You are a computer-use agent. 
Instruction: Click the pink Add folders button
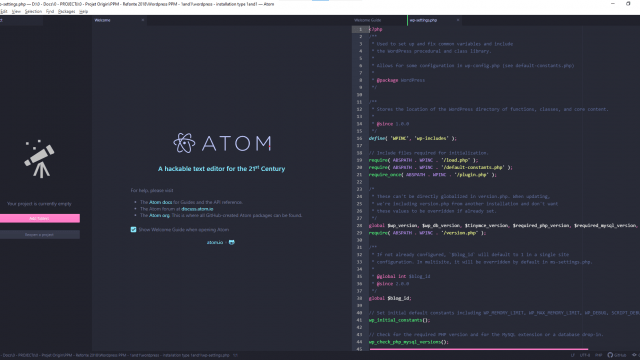40,218
